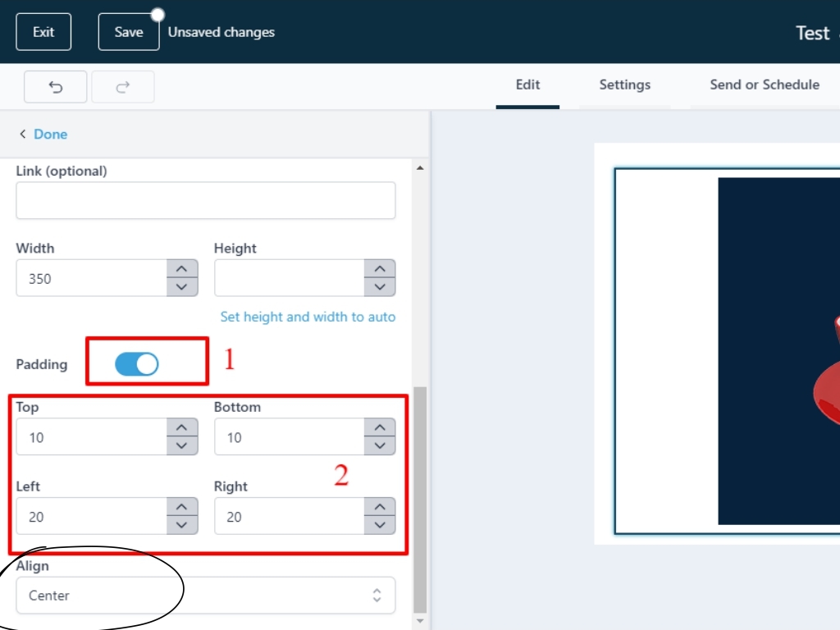The height and width of the screenshot is (630, 840).
Task: Click the empty Height input field
Action: (x=290, y=278)
